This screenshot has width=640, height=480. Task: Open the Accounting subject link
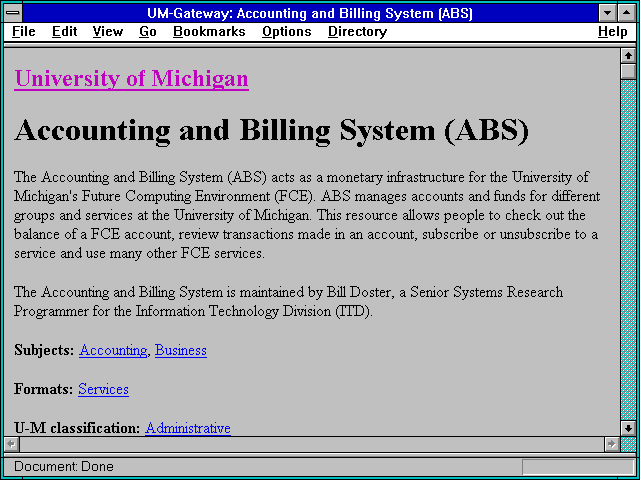click(113, 350)
